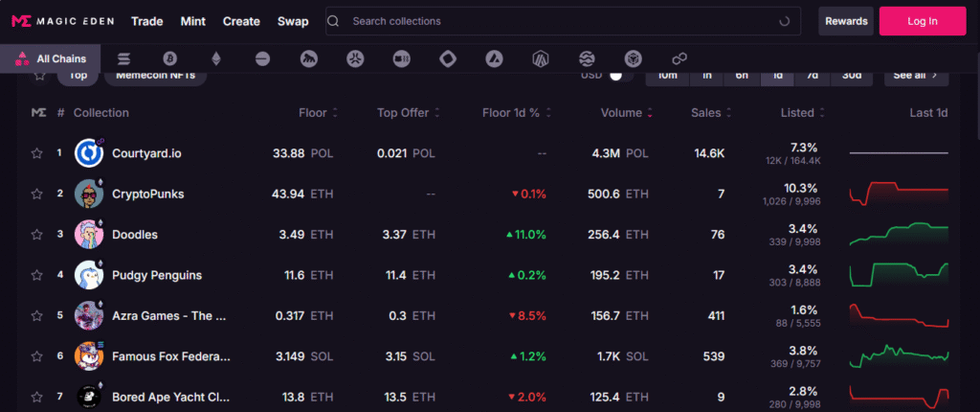Image resolution: width=980 pixels, height=412 pixels.
Task: Open the Bored Ape Yacht Club avatar
Action: pyautogui.click(x=89, y=397)
